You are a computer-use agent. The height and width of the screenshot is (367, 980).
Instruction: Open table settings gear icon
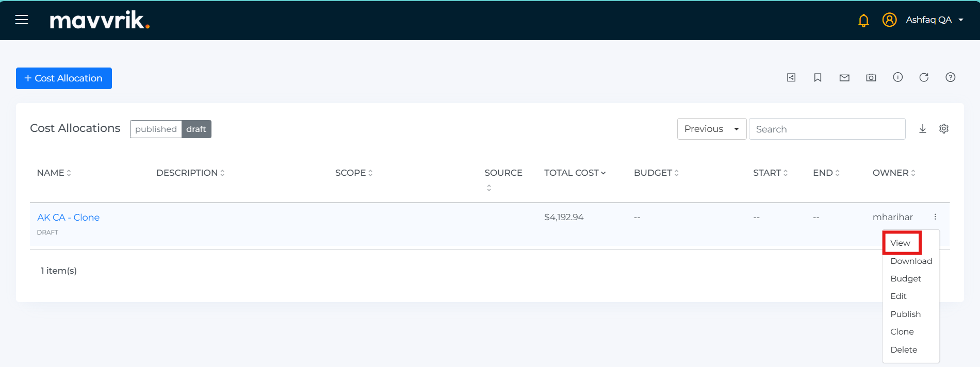click(x=944, y=129)
